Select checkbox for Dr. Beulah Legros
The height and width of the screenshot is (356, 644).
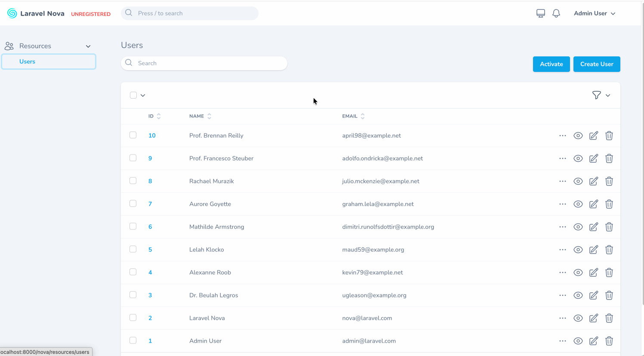(x=133, y=295)
